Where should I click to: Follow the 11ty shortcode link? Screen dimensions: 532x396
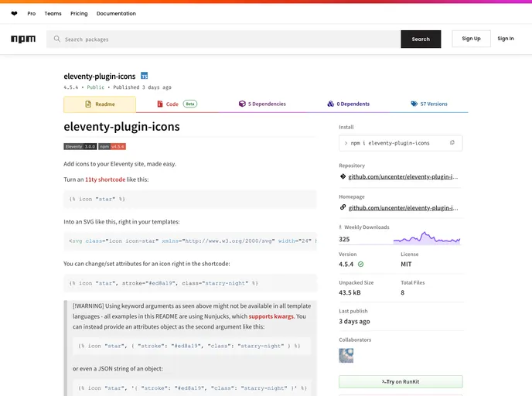coord(105,179)
